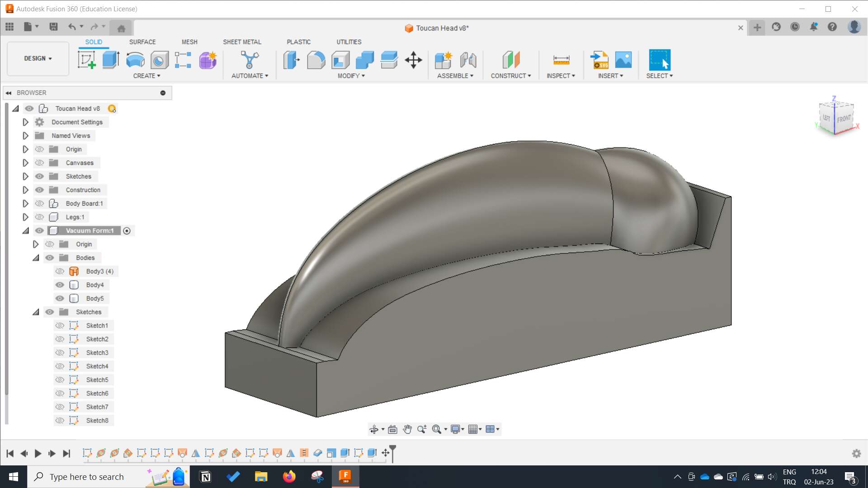Click the Save icon
Screen dimensions: 868x488
pos(53,27)
